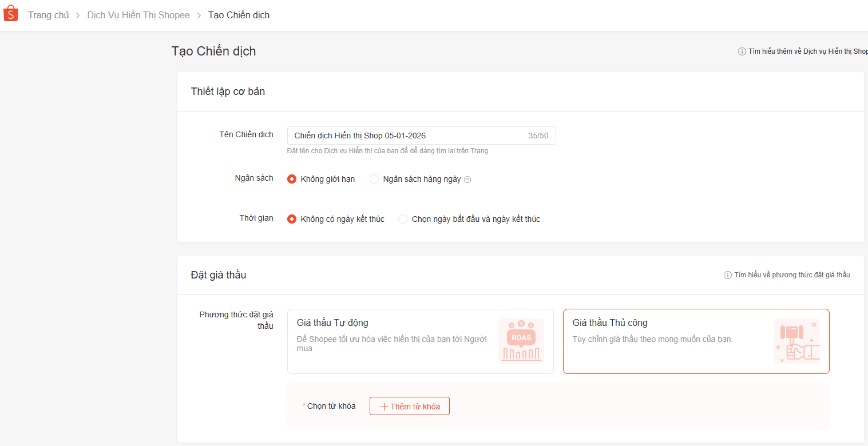Open Tìm hiểu thêm về Dịch vụ Hiển thị link
Image resolution: width=868 pixels, height=446 pixels.
[807, 51]
